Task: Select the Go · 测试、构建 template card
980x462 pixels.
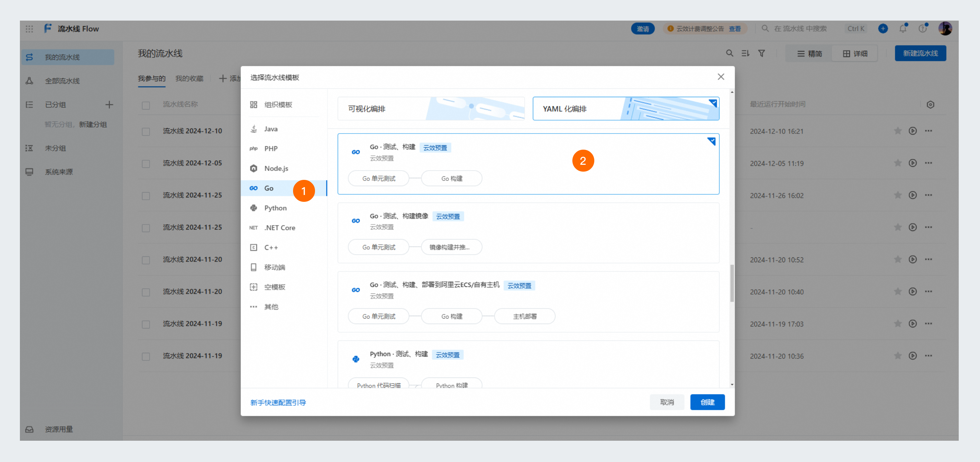Action: pyautogui.click(x=528, y=164)
